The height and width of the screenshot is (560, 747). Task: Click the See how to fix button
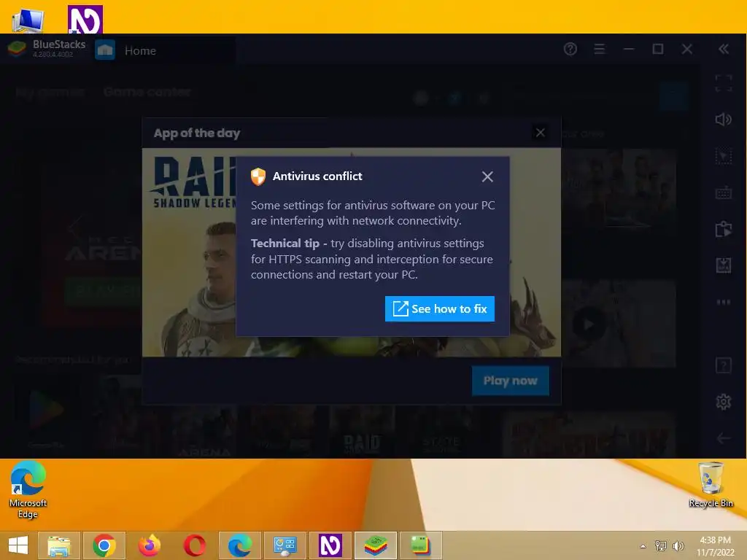pos(439,308)
